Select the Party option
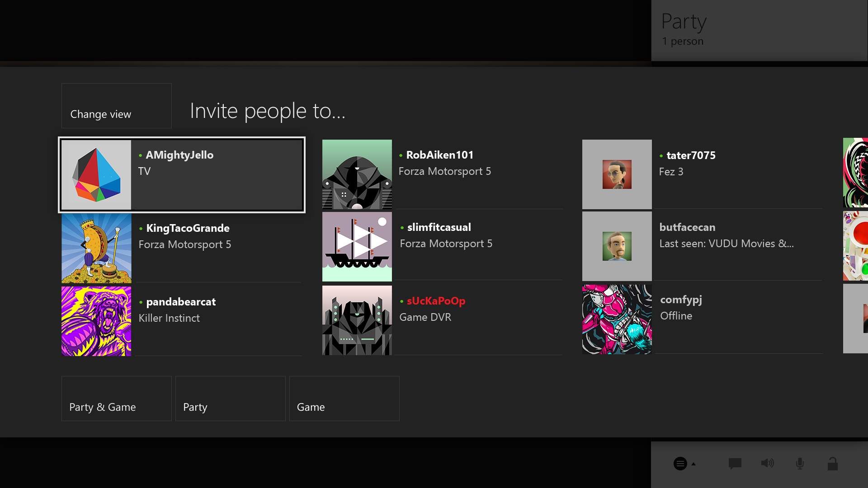The width and height of the screenshot is (868, 488). point(230,398)
